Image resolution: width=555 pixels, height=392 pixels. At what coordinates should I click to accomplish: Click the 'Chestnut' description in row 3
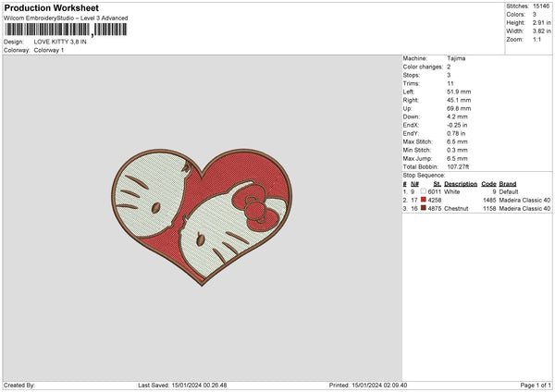coord(456,208)
